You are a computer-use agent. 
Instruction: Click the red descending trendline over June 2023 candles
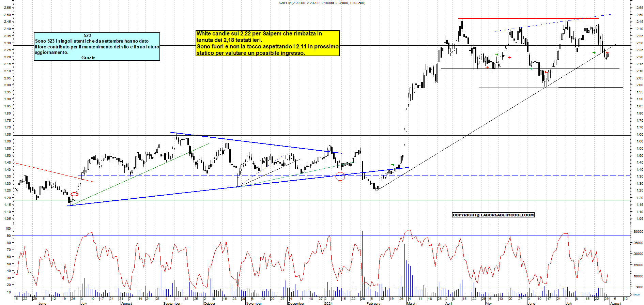click(53, 172)
